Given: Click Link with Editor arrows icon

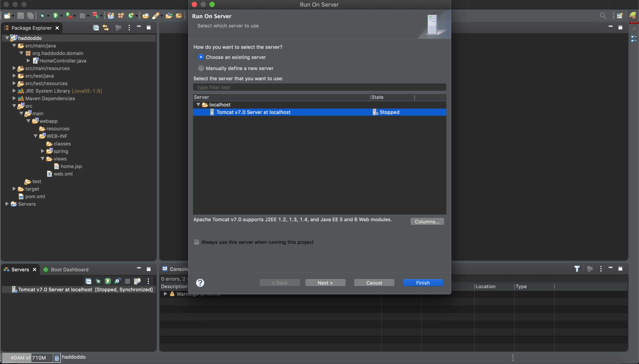Looking at the screenshot, I should [x=106, y=28].
